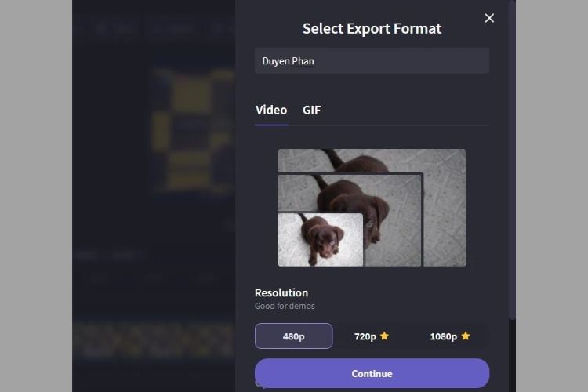Select 1080p resolution option
Screen dimensions: 588x392
click(450, 336)
